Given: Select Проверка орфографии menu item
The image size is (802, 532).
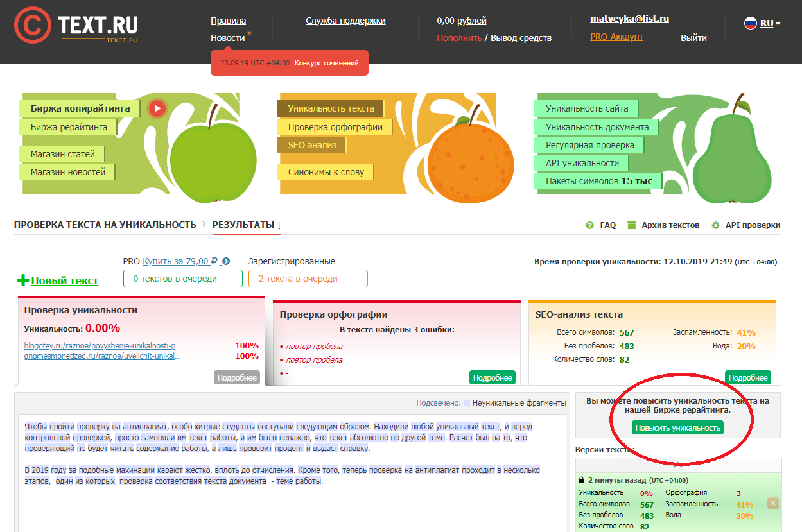Looking at the screenshot, I should (x=335, y=127).
